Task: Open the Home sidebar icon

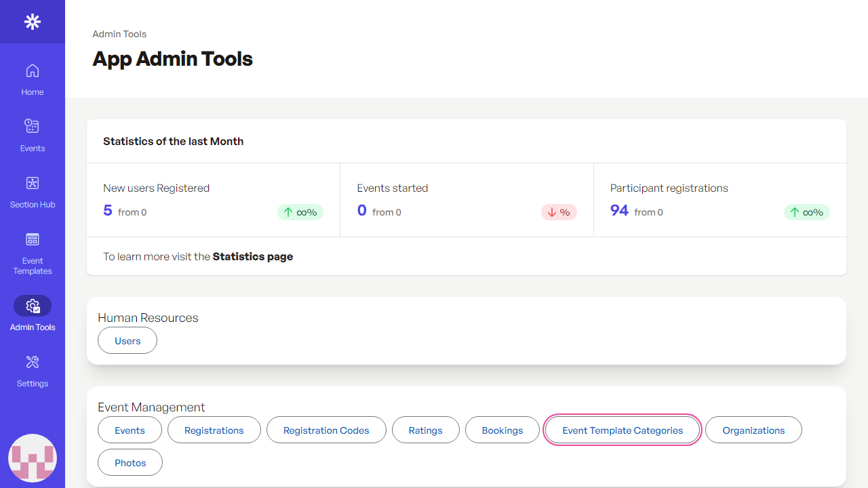Action: click(x=33, y=71)
